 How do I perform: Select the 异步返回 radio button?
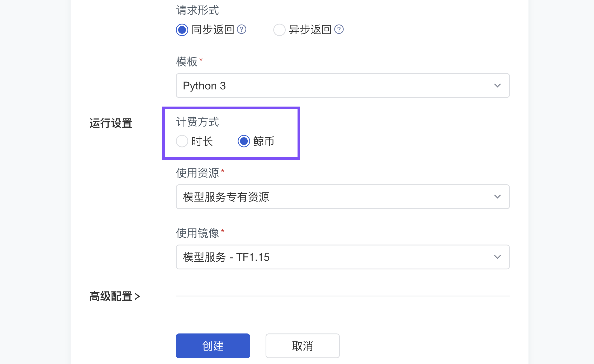[x=280, y=30]
